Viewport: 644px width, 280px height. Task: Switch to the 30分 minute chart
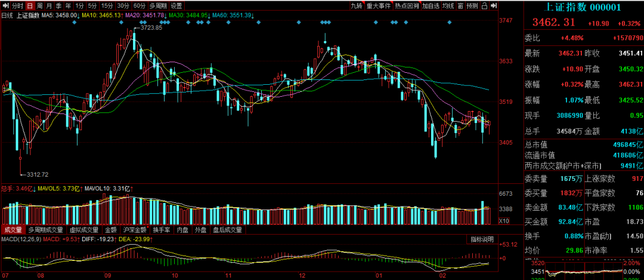[123, 6]
